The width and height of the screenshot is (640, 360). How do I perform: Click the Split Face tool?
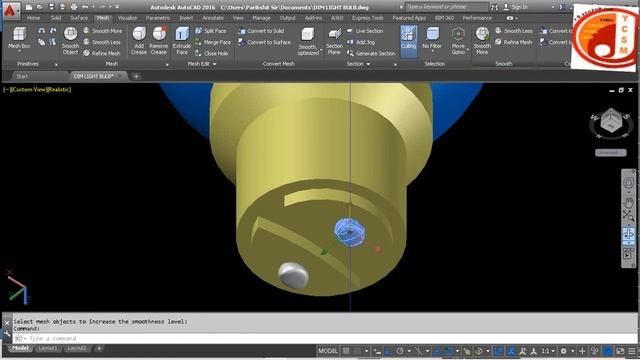(x=211, y=31)
